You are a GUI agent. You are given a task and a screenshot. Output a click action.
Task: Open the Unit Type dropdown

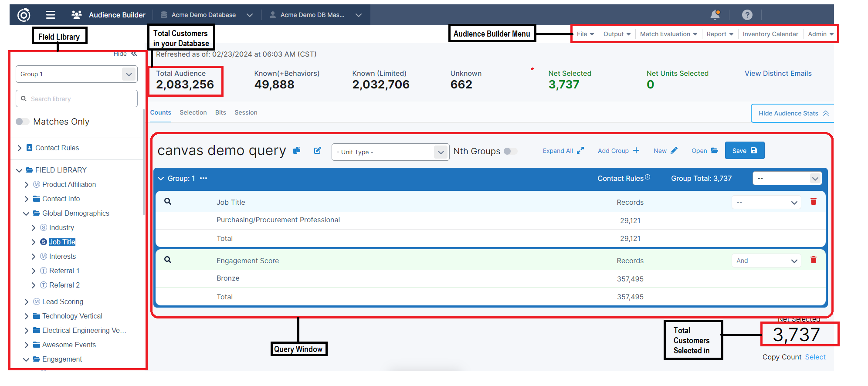390,152
